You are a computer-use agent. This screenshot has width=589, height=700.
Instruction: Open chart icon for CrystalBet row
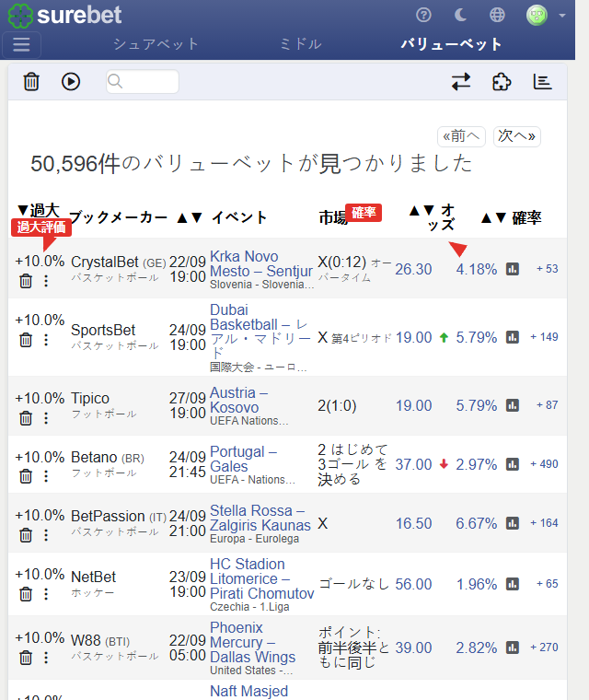tap(513, 269)
